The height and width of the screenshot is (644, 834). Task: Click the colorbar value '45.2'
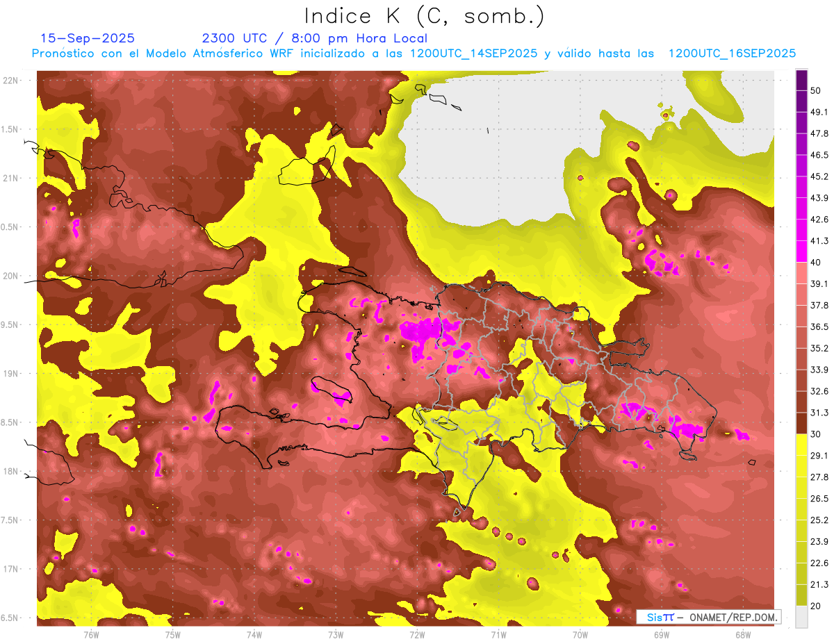pyautogui.click(x=819, y=176)
